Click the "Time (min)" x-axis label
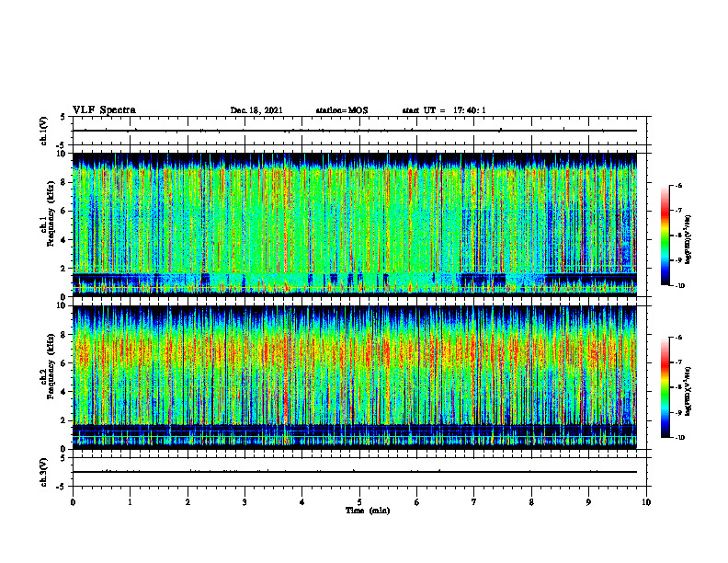 pyautogui.click(x=368, y=511)
